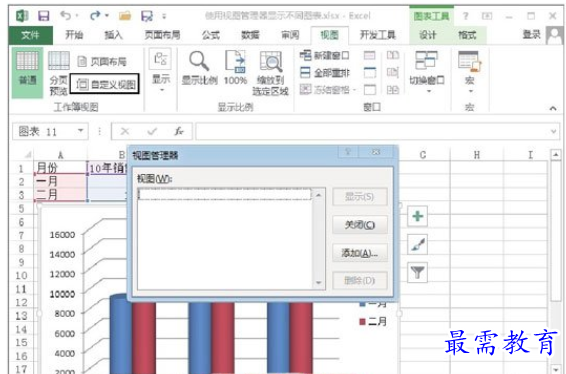Click the Insert Function fx icon
The height and width of the screenshot is (374, 566).
pyautogui.click(x=179, y=131)
